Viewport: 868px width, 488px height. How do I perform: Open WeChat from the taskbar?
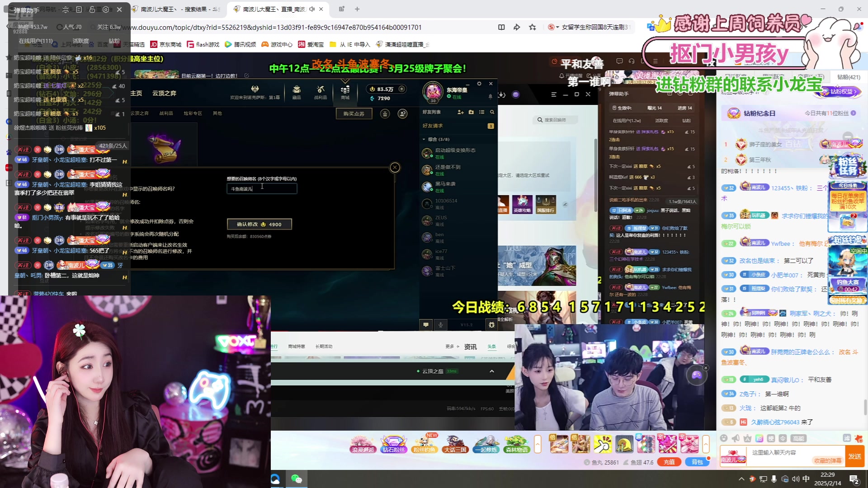pos(297,479)
